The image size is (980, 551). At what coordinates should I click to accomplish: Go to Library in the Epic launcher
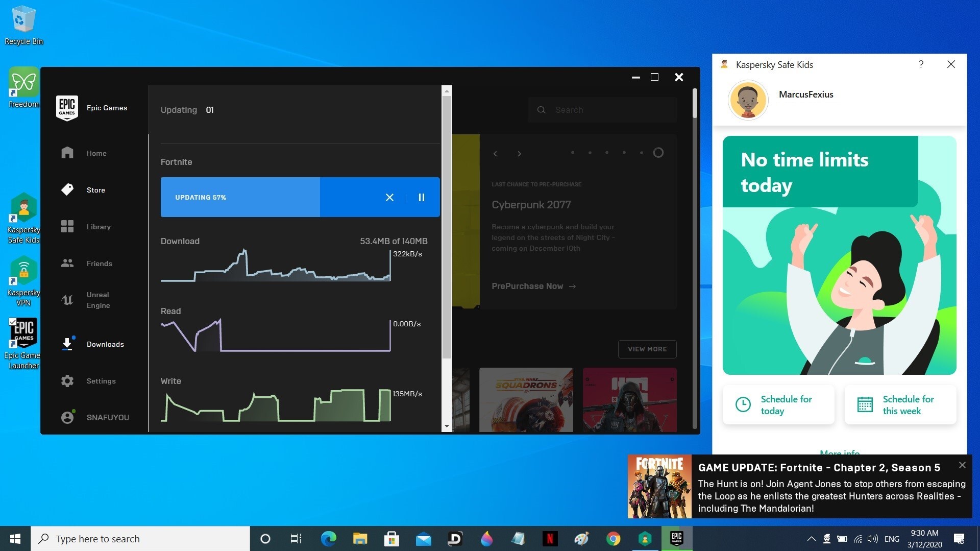(86, 227)
